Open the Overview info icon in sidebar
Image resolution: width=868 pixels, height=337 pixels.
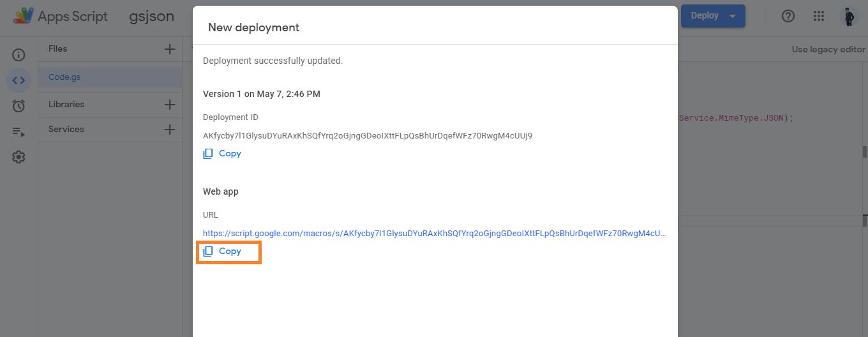coord(19,55)
